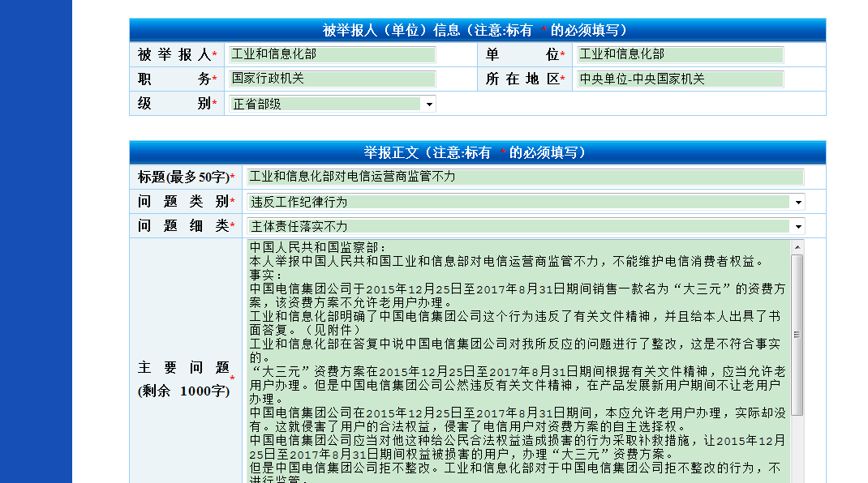Image resolution: width=868 pixels, height=483 pixels.
Task: Click the 职务 label
Action: (174, 79)
